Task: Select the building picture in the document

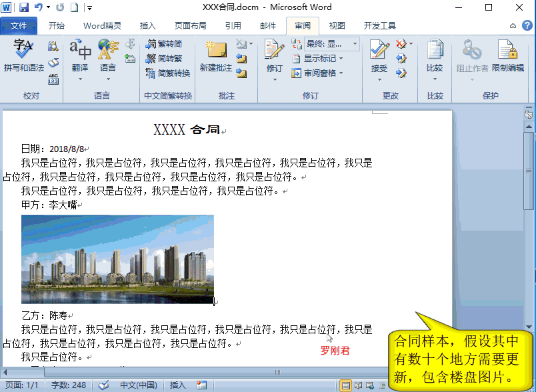Action: 117,259
